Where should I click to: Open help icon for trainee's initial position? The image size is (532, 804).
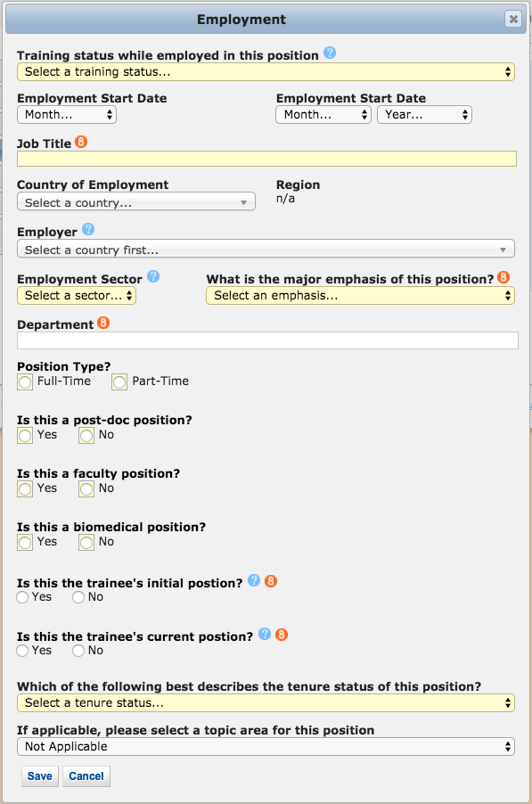(254, 580)
